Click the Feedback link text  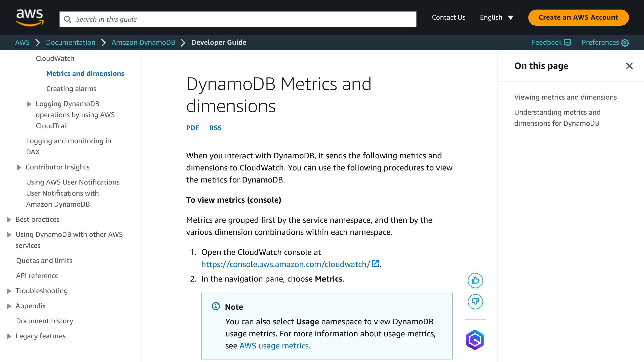546,42
